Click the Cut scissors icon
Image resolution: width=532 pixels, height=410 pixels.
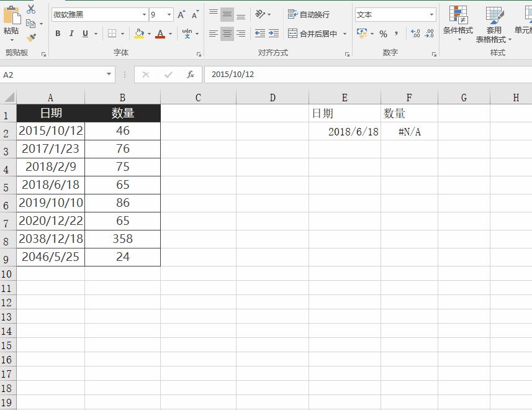pos(31,9)
